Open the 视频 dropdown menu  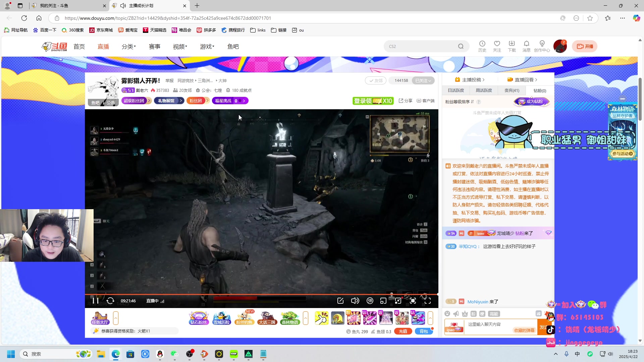(x=180, y=47)
